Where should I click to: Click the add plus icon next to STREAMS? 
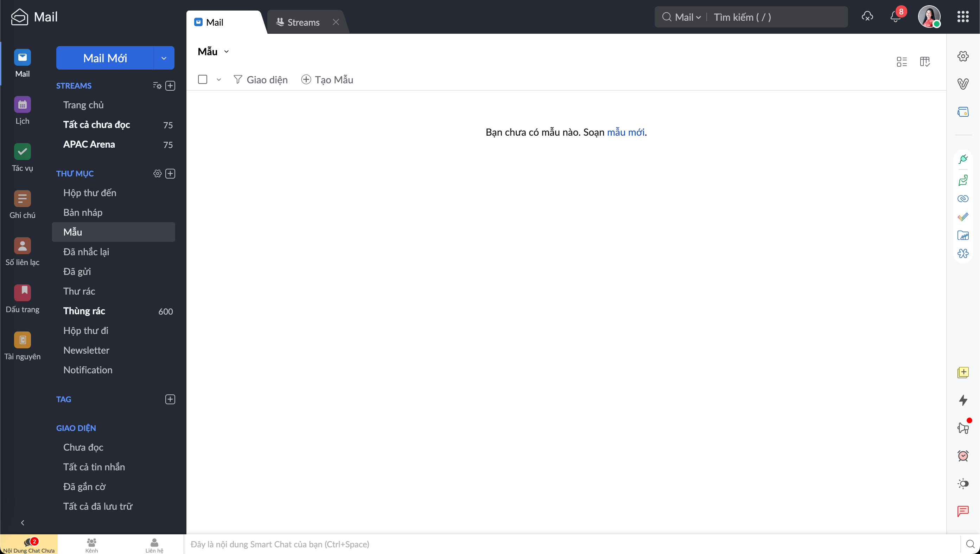click(x=170, y=86)
